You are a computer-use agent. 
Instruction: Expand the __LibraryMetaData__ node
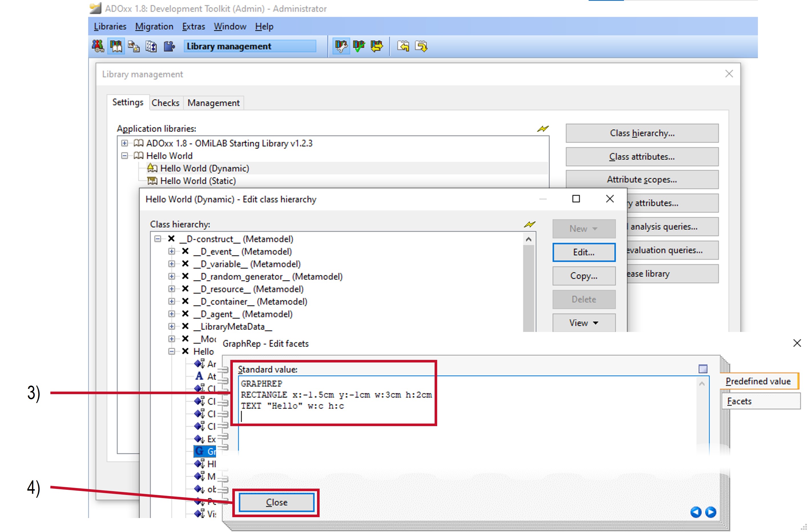pos(172,327)
